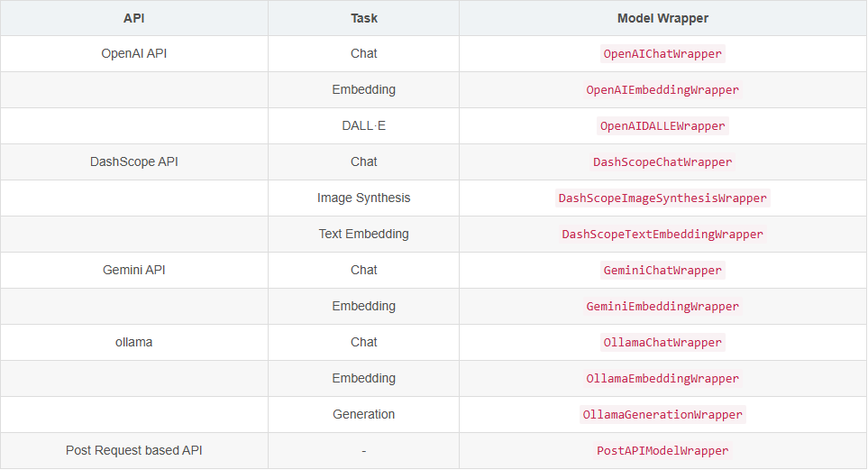Select the Post Request based API cell

coord(134,450)
